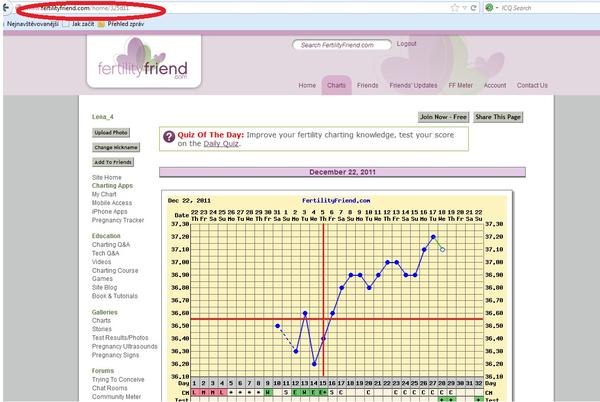Click Add To Friends button

[115, 162]
